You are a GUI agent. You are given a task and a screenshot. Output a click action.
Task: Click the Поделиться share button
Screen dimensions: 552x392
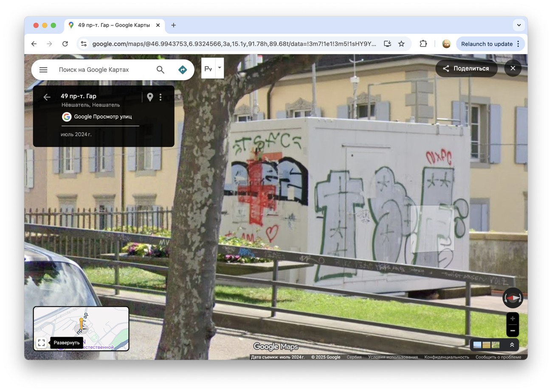(466, 68)
